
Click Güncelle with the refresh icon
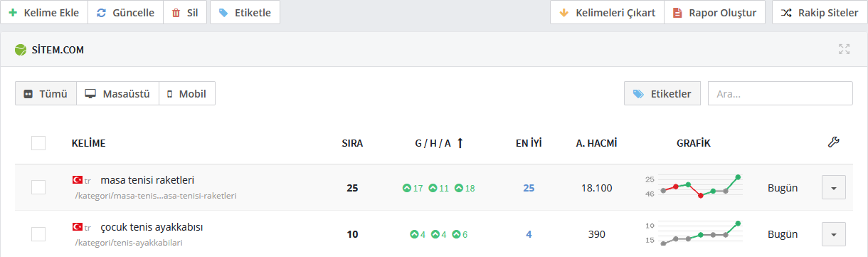pyautogui.click(x=125, y=12)
